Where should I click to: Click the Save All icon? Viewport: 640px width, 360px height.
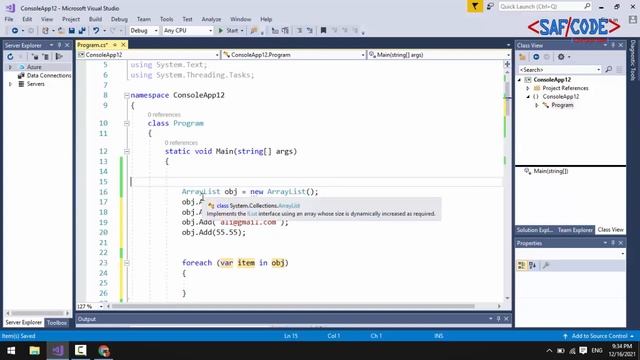pyautogui.click(x=82, y=31)
